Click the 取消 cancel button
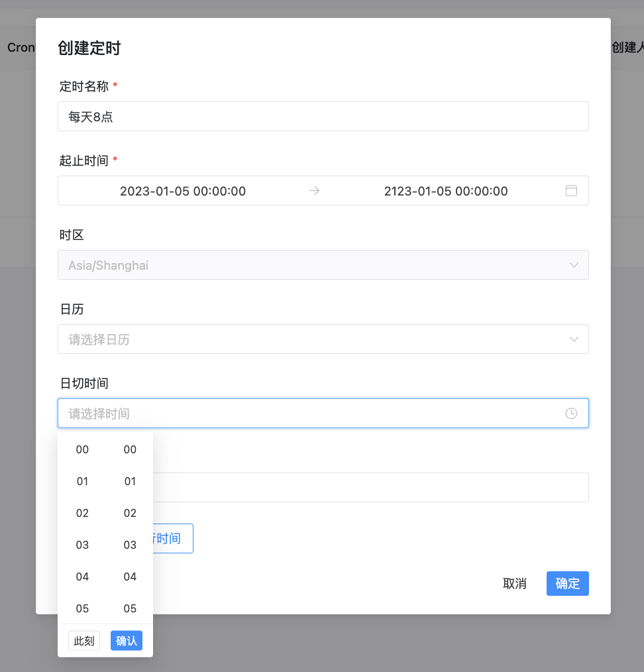Image resolution: width=644 pixels, height=672 pixels. pos(515,583)
